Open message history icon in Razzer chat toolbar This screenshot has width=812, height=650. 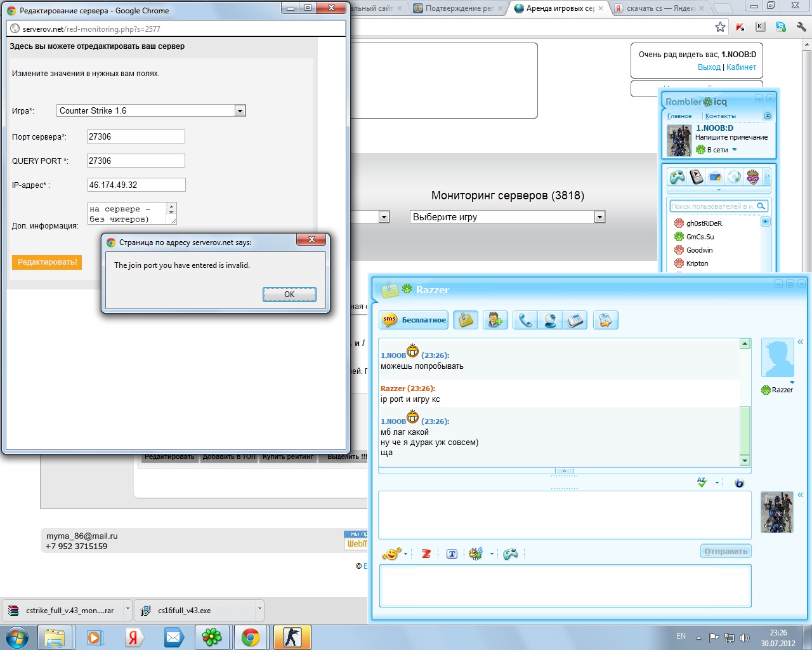(x=466, y=320)
